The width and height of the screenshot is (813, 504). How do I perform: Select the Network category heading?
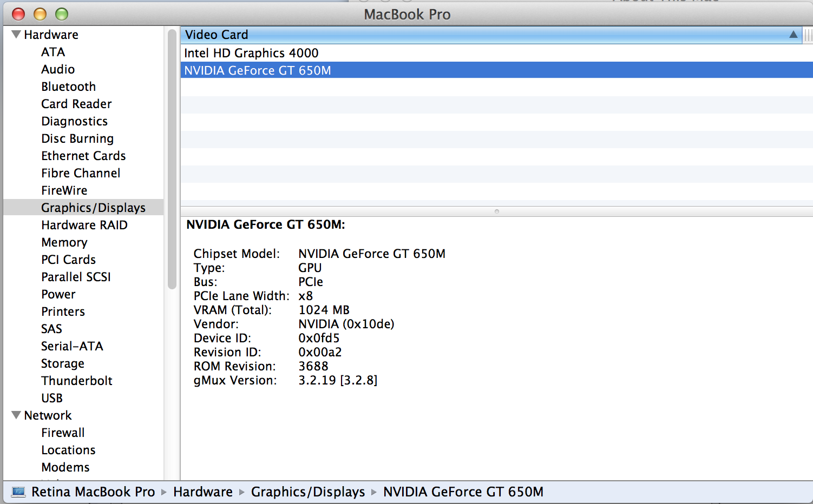[48, 415]
